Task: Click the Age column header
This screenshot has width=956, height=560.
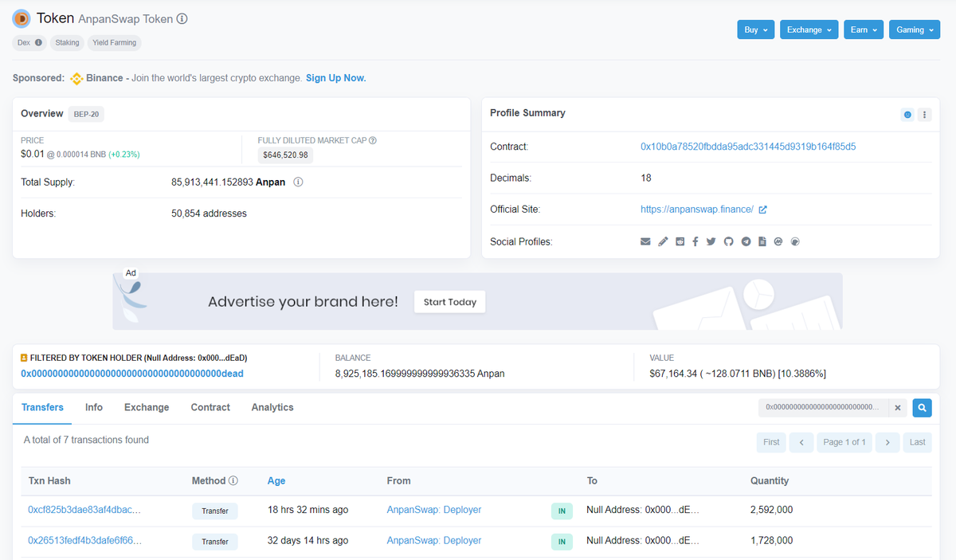Action: [x=276, y=481]
